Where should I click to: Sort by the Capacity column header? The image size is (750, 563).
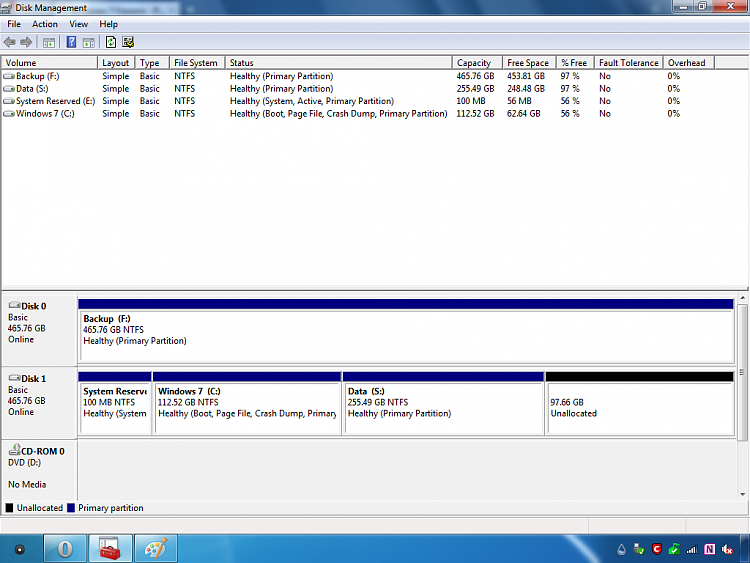[x=477, y=63]
